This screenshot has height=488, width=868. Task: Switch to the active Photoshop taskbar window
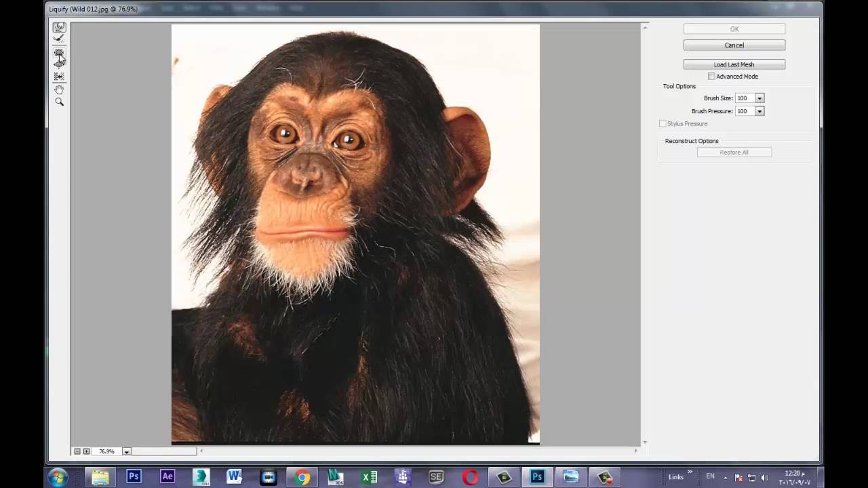coord(537,477)
